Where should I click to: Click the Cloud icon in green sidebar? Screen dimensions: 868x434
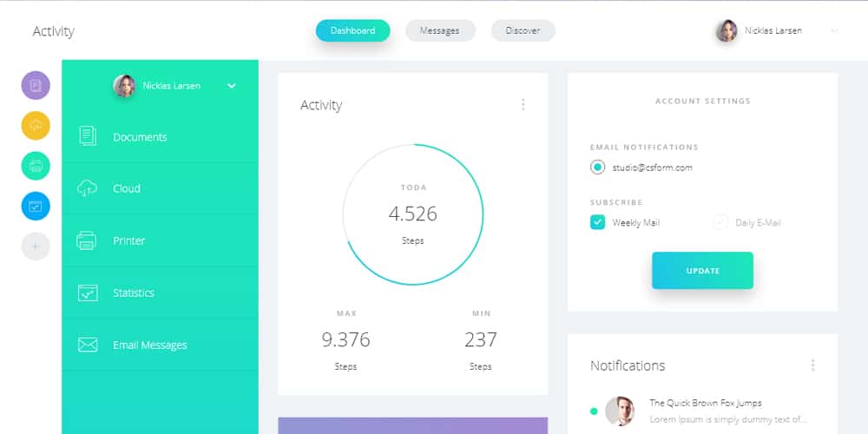(x=87, y=188)
